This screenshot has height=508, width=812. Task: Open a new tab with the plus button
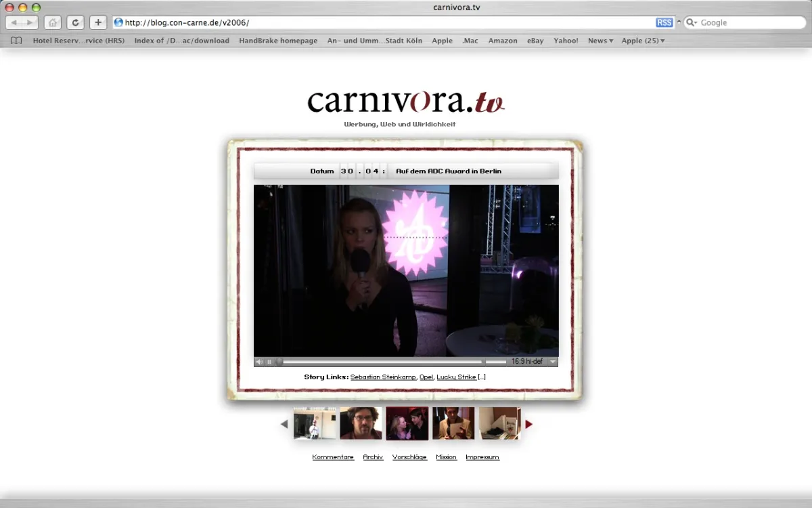coord(97,22)
